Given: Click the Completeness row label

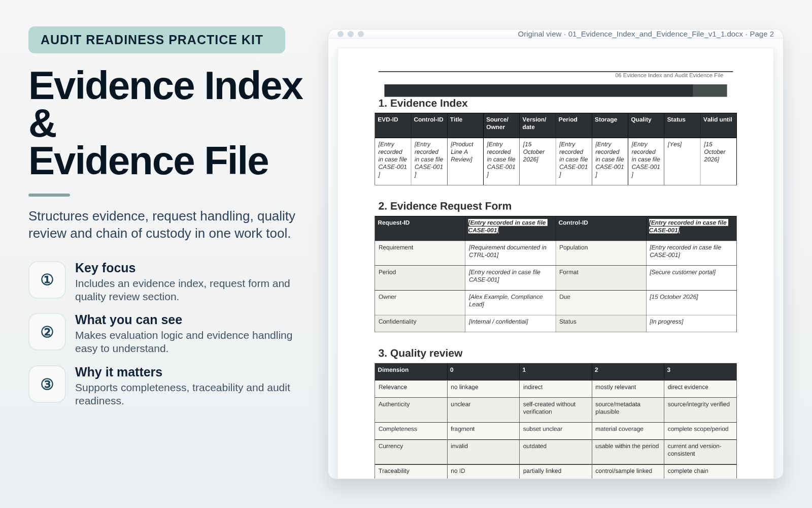Looking at the screenshot, I should [411, 431].
